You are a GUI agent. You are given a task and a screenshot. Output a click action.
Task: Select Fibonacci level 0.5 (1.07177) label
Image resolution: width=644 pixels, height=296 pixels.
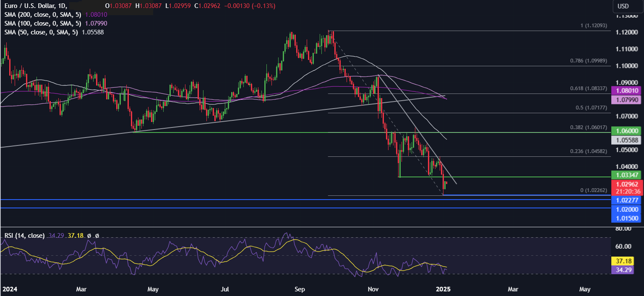(592, 108)
